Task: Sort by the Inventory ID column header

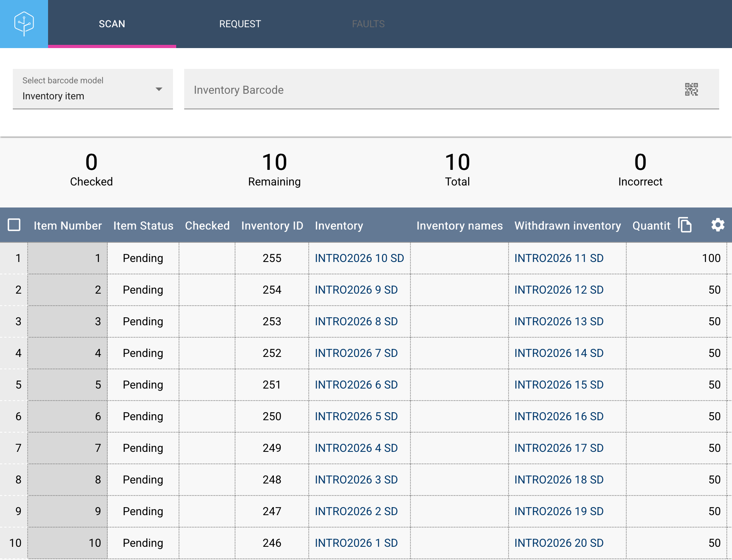Action: (x=272, y=226)
